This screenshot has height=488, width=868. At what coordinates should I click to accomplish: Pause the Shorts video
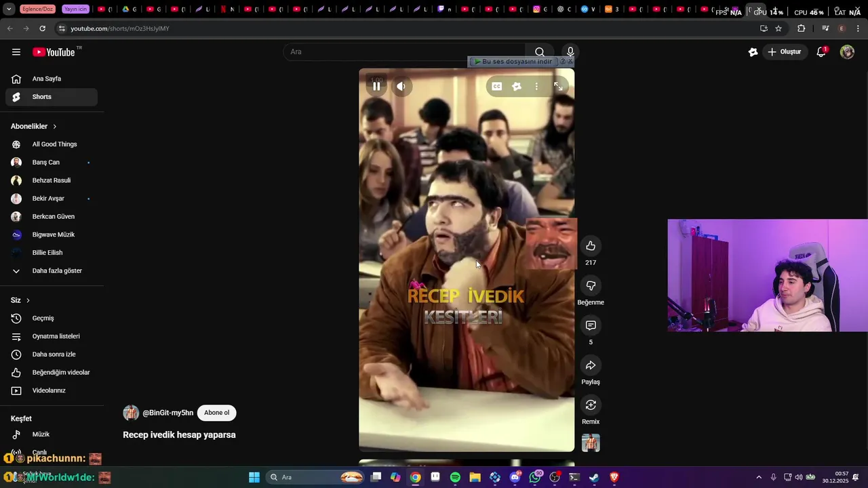point(376,86)
